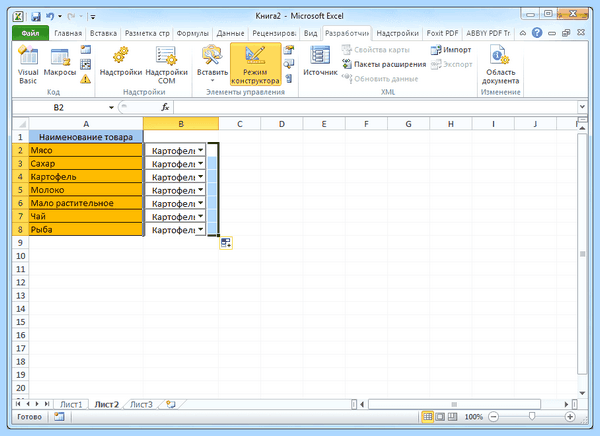Screen dimensions: 600x436
Task: Go to next sheet tab arrow
Action: pos(37,404)
